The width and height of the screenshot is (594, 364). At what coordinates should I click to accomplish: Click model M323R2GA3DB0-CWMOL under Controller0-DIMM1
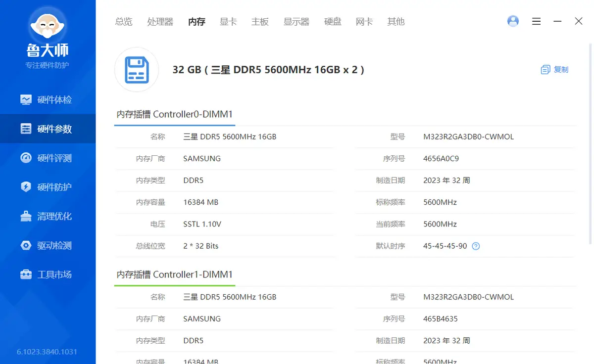[x=469, y=137]
